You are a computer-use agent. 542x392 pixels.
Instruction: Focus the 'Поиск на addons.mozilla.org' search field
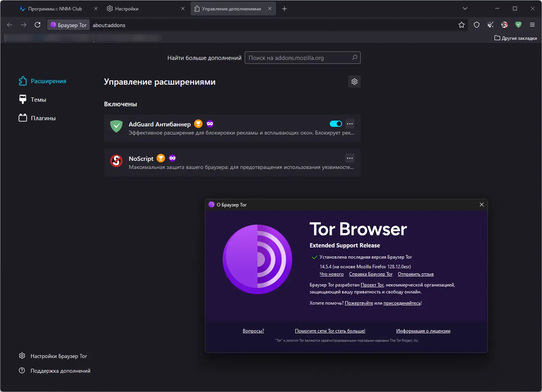(x=303, y=58)
